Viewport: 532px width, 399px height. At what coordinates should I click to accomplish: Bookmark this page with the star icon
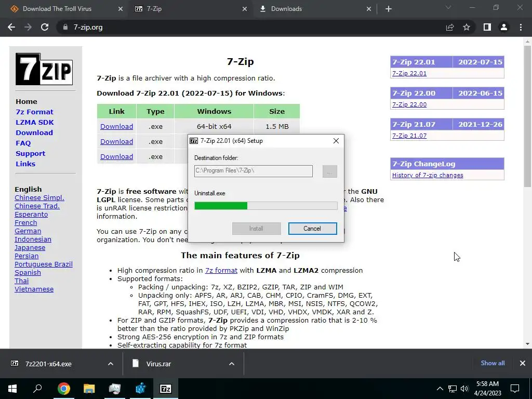click(467, 27)
